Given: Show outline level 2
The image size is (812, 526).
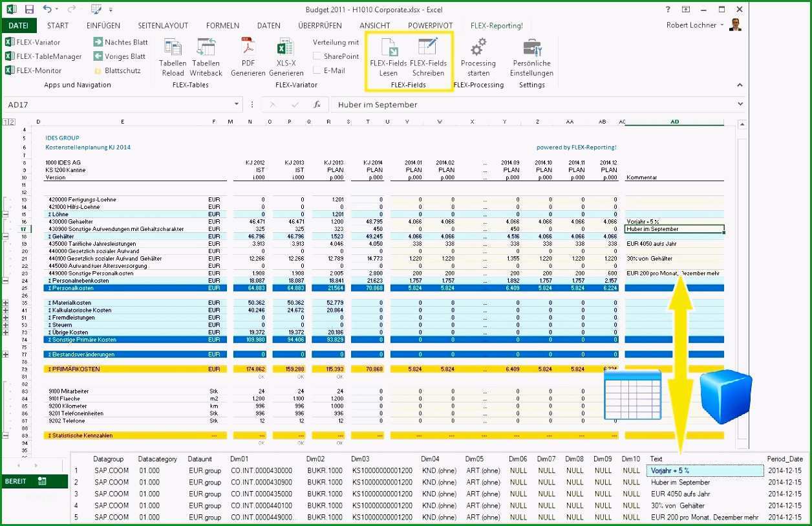Looking at the screenshot, I should pyautogui.click(x=12, y=122).
